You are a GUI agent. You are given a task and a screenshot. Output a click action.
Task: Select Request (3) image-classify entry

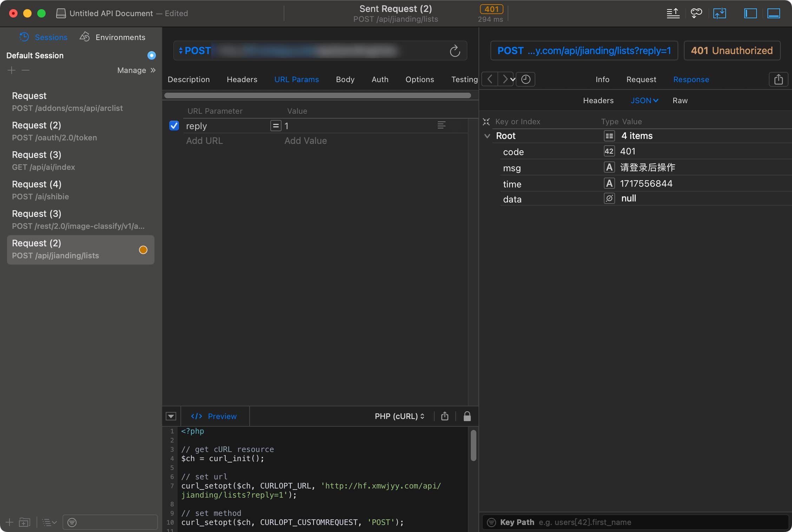pos(81,220)
